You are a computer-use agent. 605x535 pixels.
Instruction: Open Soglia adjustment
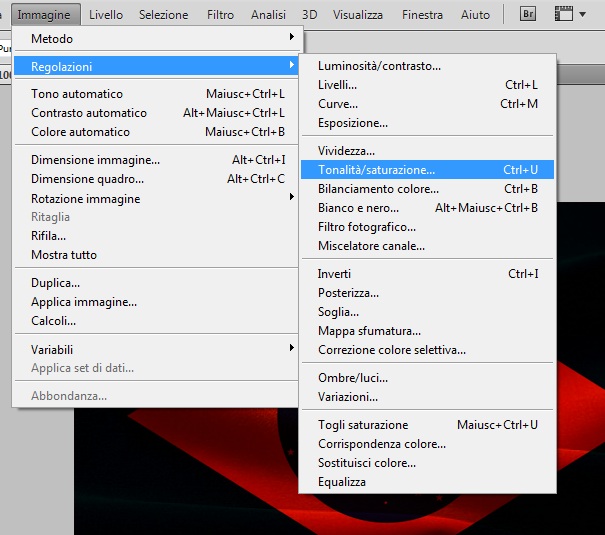pos(427,312)
